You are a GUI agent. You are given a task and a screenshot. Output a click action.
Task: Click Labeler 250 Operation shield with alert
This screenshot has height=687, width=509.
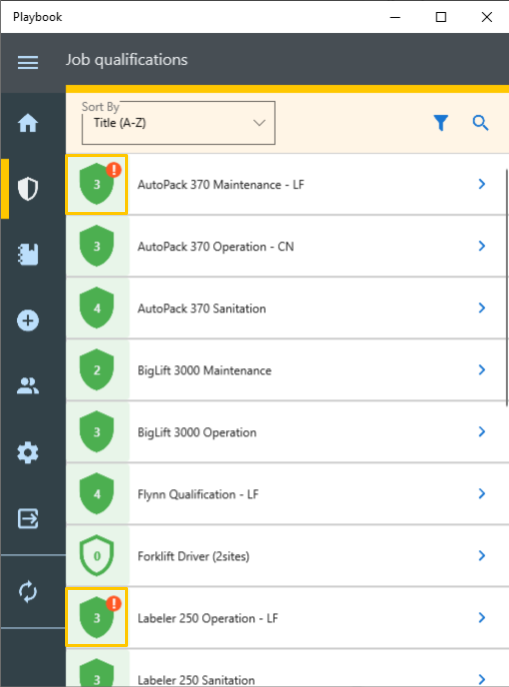pos(97,617)
